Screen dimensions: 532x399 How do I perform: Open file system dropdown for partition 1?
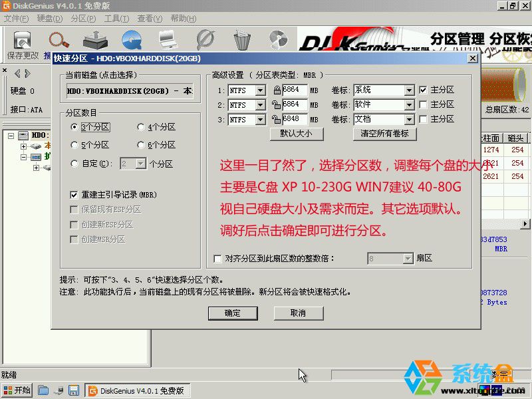click(260, 90)
